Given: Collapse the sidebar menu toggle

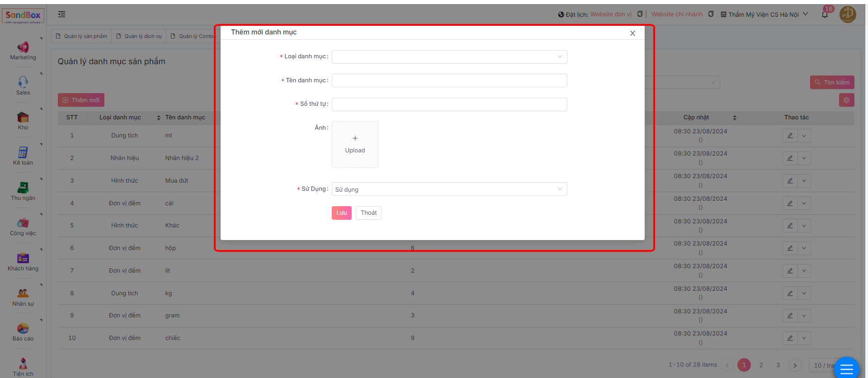Looking at the screenshot, I should pyautogui.click(x=62, y=14).
